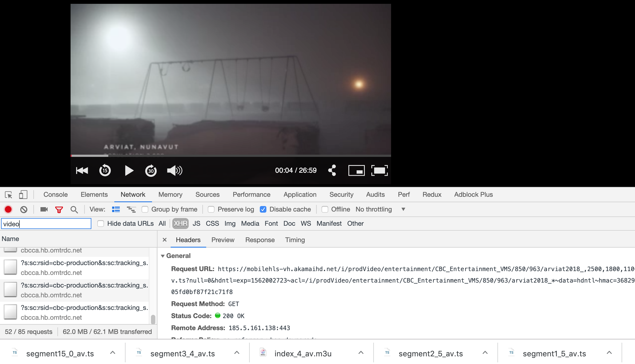Image resolution: width=635 pixels, height=364 pixels.
Task: Filter requests by Font
Action: point(271,224)
